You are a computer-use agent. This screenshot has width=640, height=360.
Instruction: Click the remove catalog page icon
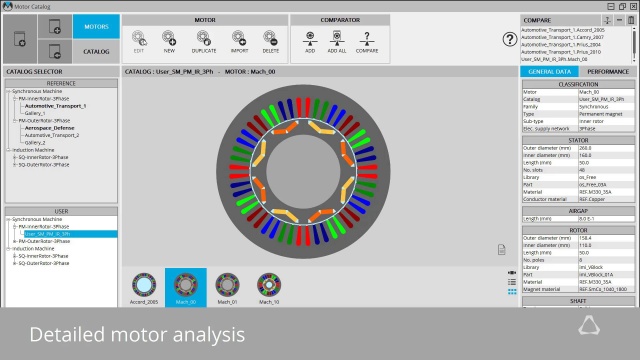pos(55,51)
